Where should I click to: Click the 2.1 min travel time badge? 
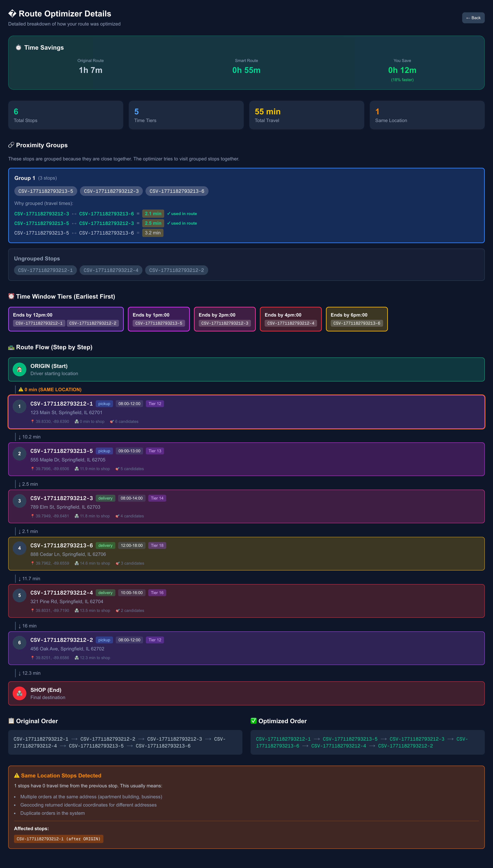tap(153, 214)
